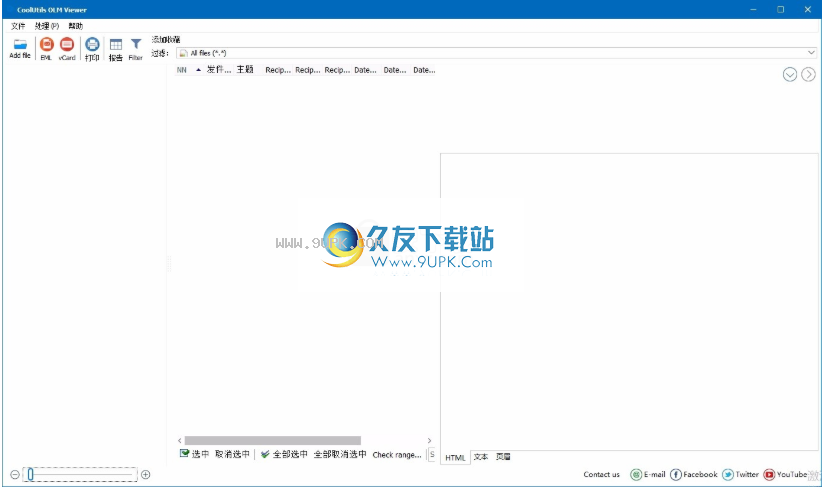Click the NN column header
Viewport: 823px width, 491px height.
(182, 70)
